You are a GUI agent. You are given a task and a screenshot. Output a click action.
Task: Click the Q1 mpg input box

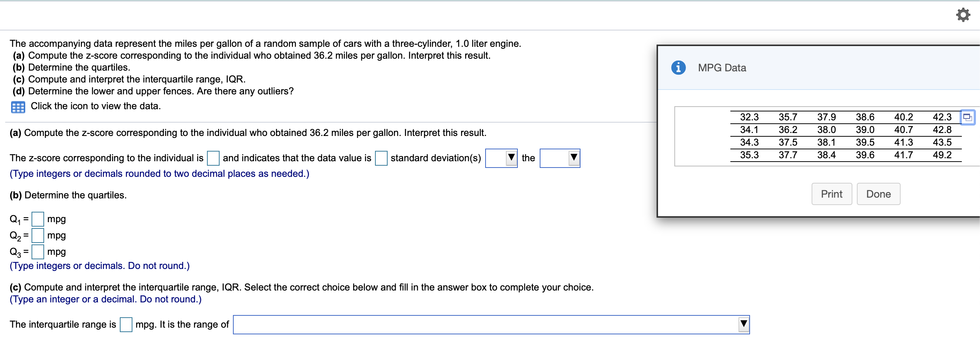[x=37, y=219]
